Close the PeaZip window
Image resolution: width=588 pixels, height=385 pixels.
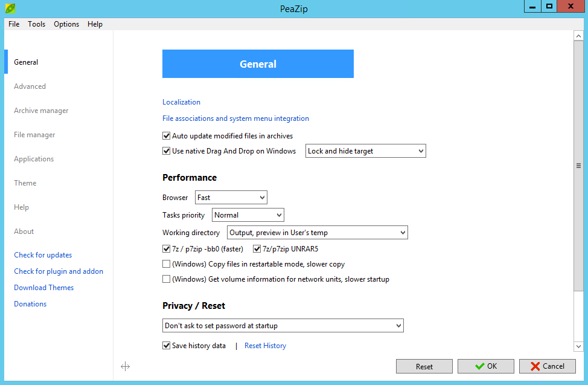(x=570, y=7)
